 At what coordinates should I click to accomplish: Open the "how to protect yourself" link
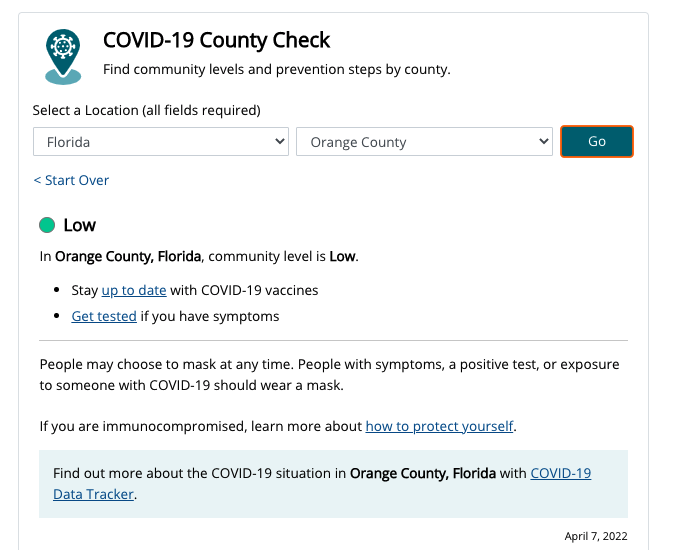[x=439, y=426]
